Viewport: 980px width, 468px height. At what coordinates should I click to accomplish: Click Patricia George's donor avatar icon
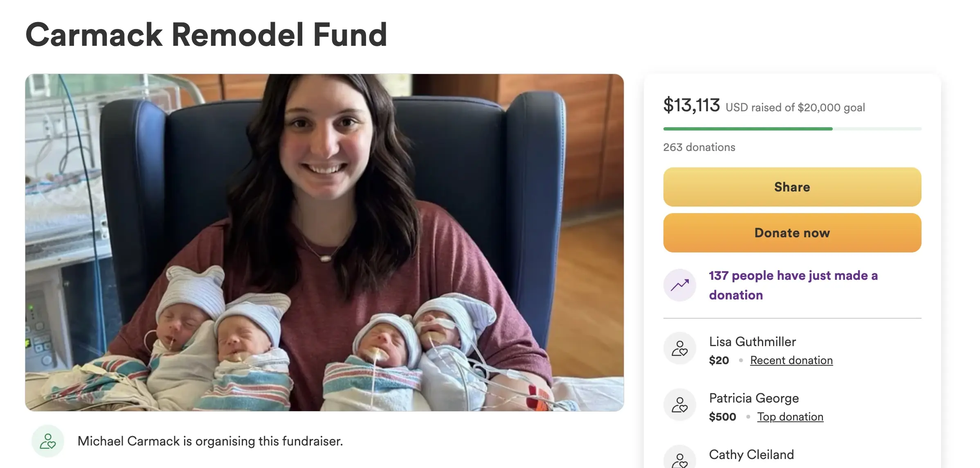click(680, 405)
